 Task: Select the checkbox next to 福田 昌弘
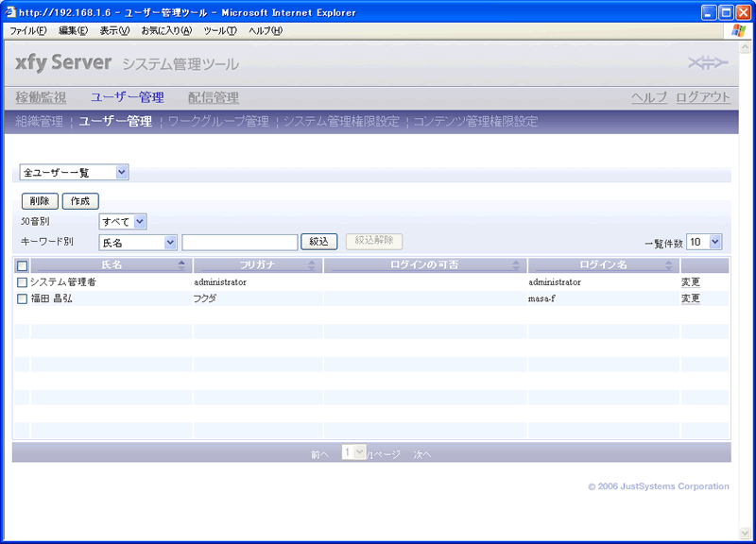[23, 298]
